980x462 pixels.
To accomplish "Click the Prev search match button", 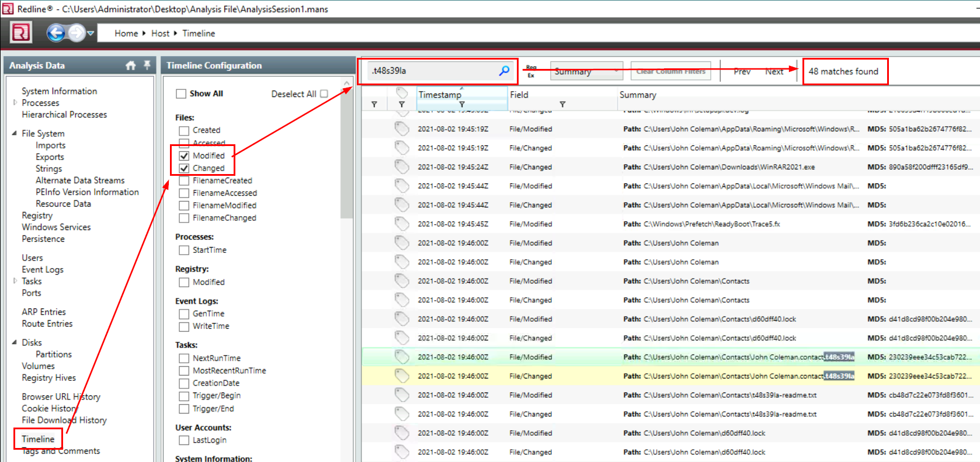I will tap(742, 71).
